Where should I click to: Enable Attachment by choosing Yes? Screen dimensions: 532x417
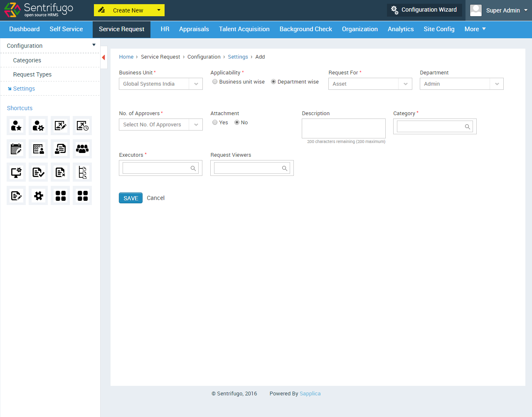coord(214,122)
